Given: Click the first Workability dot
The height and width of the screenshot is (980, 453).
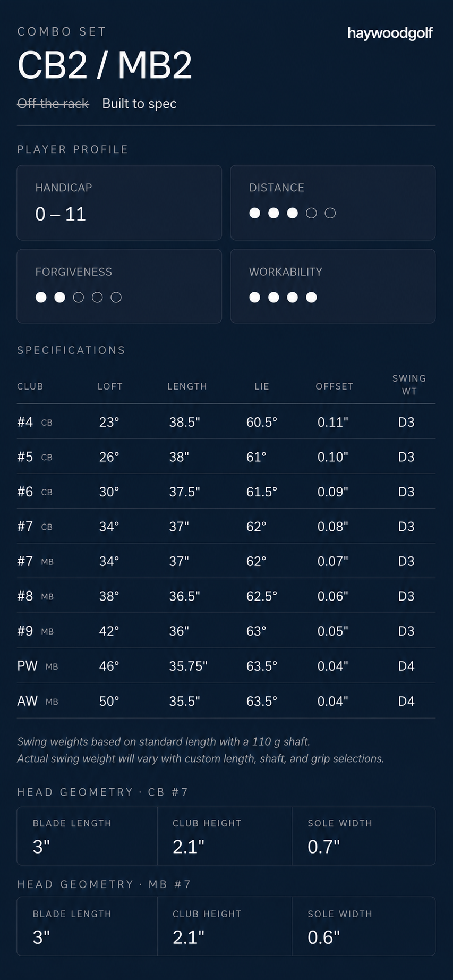Looking at the screenshot, I should click(x=255, y=297).
